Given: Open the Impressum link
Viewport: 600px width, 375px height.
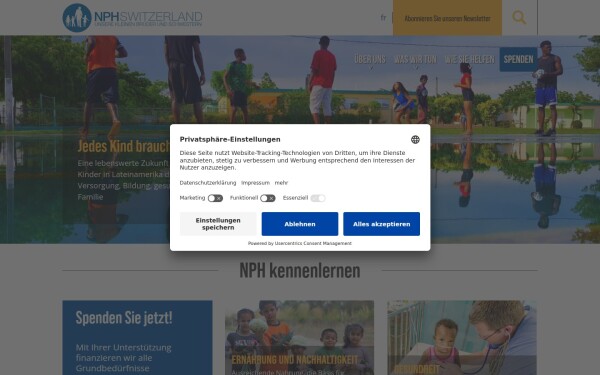Looking at the screenshot, I should [255, 183].
